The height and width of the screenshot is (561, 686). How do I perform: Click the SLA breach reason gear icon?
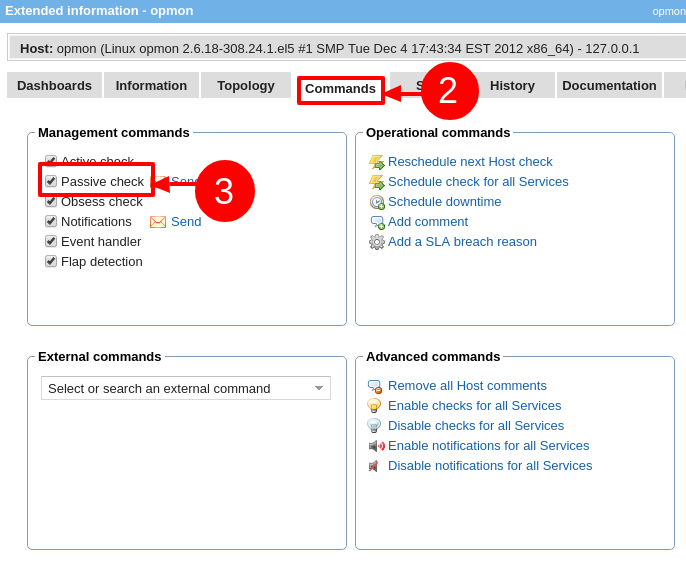pos(376,242)
